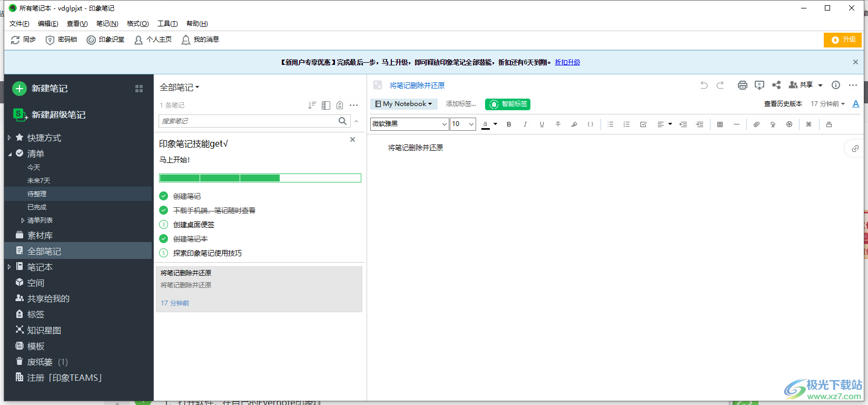Open the 格式(O) menu
Screen dimensions: 868x405
tap(138, 24)
